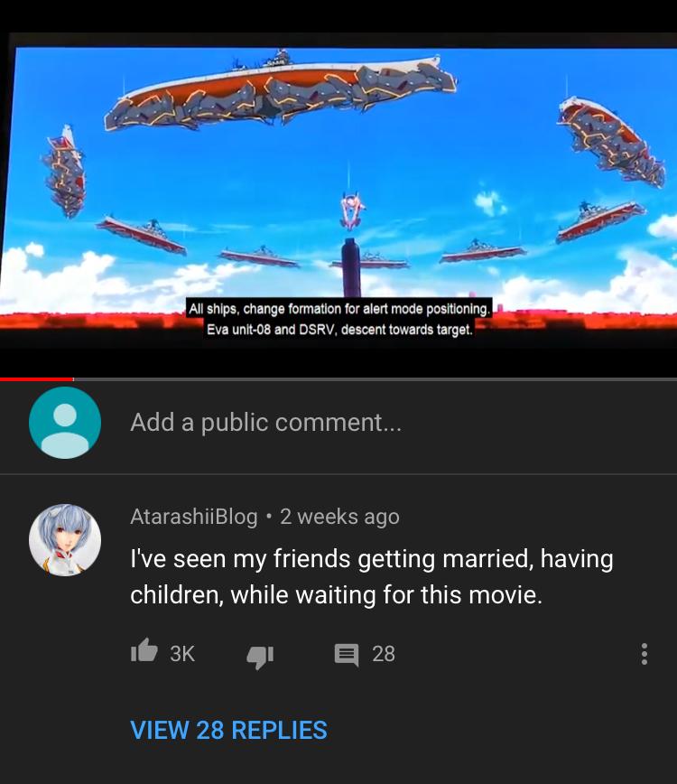Tap the video frame with flying ships

338,198
